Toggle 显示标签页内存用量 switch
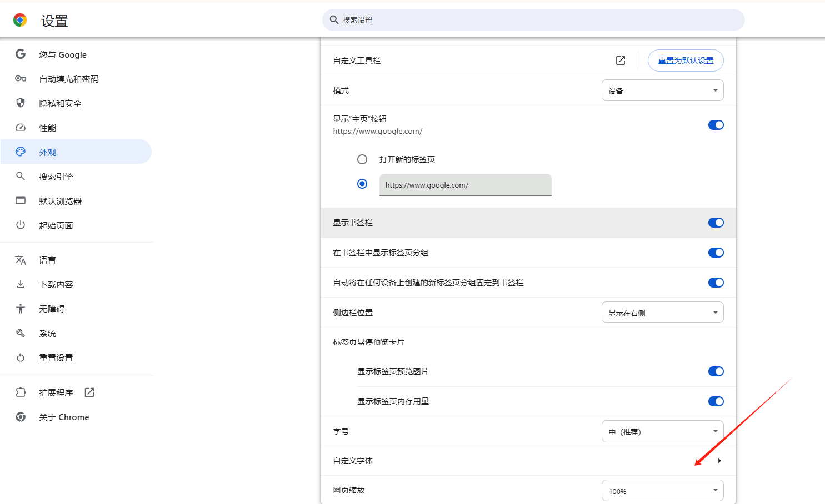The height and width of the screenshot is (504, 825). [x=716, y=401]
